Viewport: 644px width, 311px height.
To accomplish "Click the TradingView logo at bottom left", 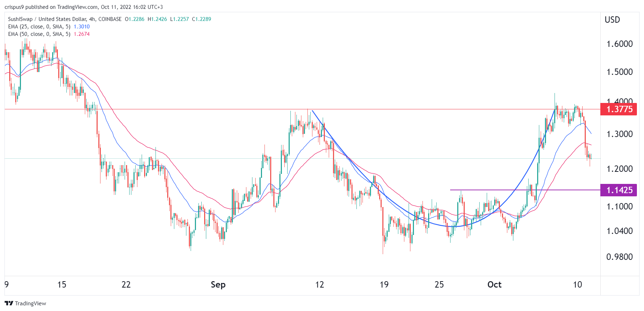I will (25, 303).
